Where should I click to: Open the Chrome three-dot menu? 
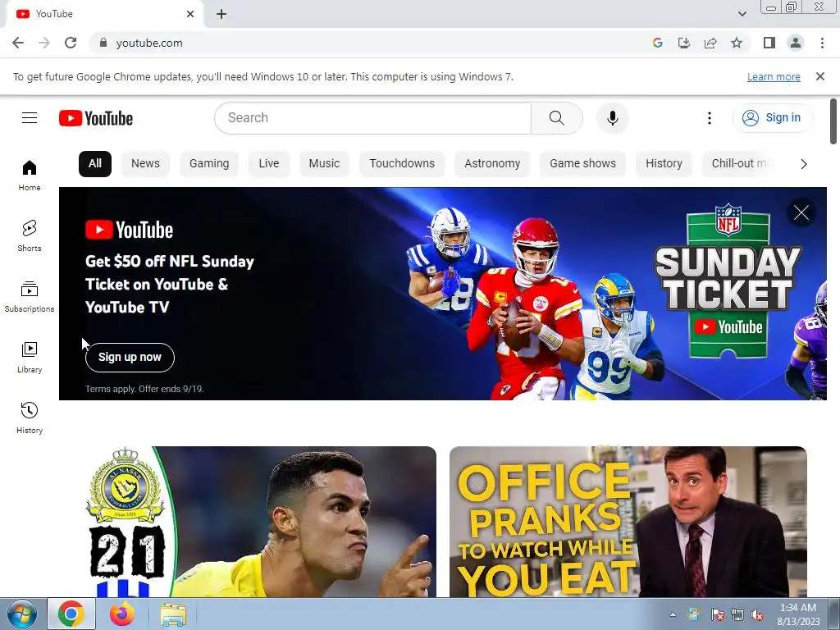822,43
